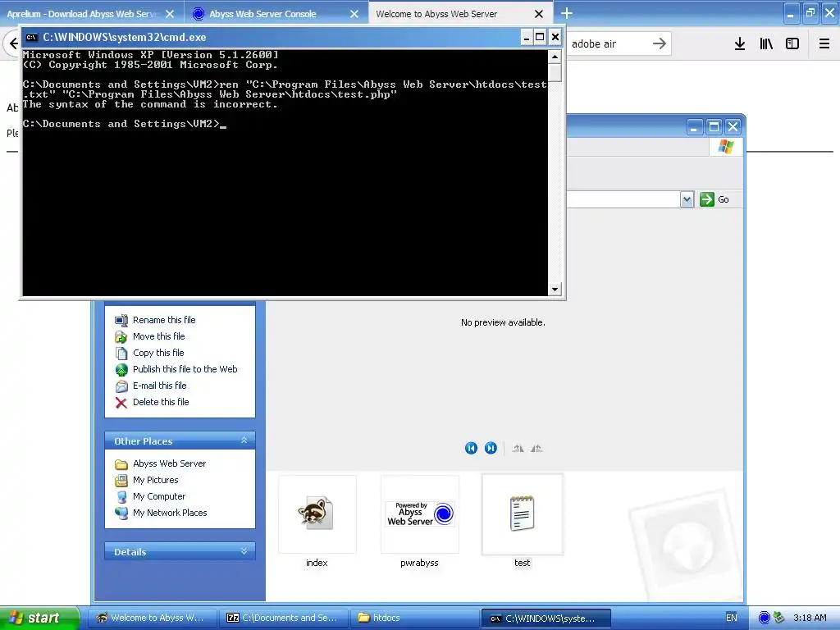Click the Next Image filmstrip button
This screenshot has height=630, width=840.
click(491, 448)
